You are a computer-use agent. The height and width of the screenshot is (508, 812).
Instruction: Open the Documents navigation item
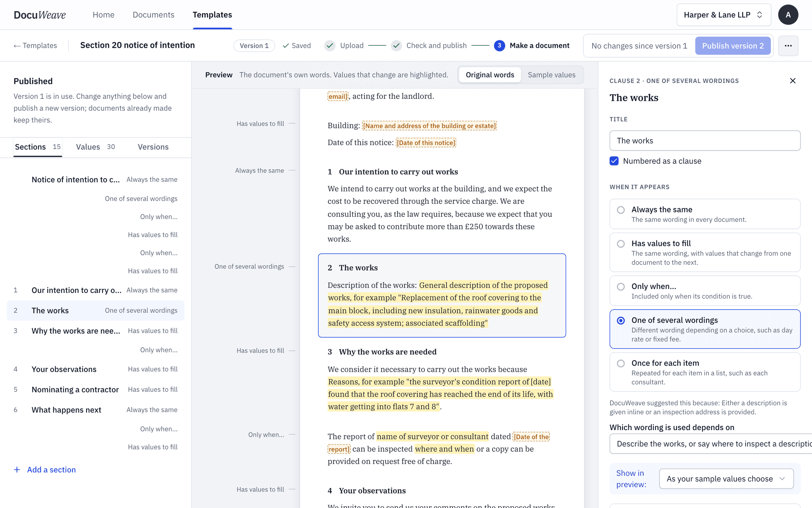tap(153, 15)
